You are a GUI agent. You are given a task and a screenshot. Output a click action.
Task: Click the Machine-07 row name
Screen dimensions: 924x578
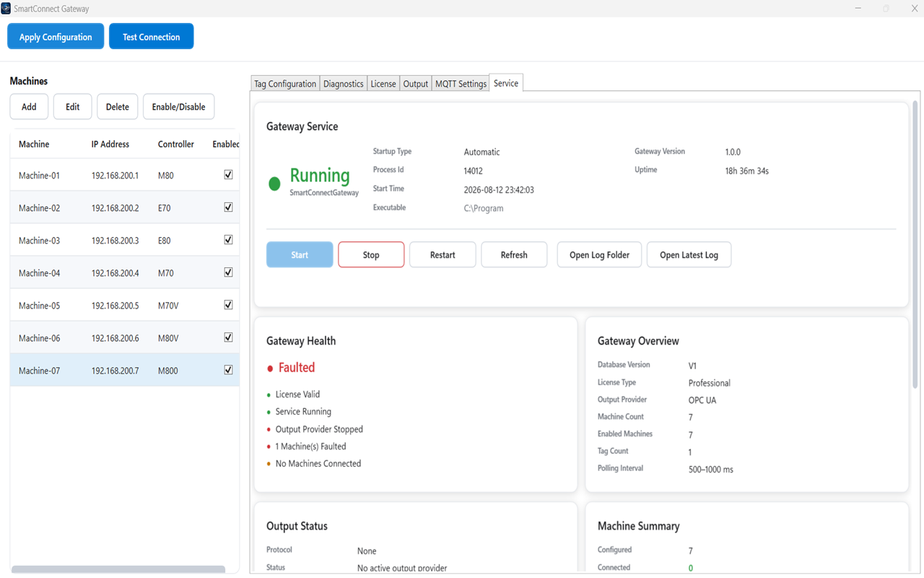pos(39,371)
